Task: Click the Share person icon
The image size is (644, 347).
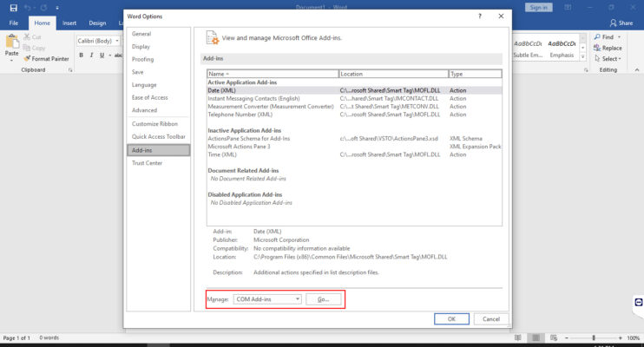Action: 614,23
